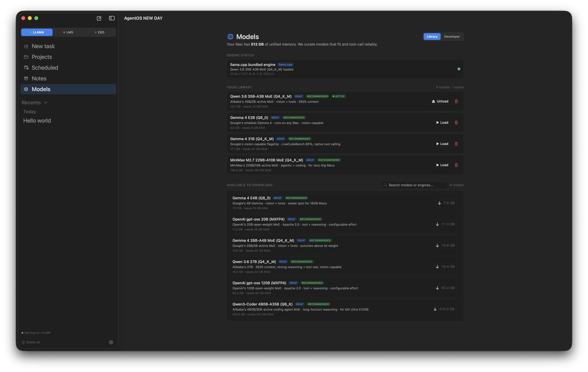588x372 pixels.
Task: Click the Models chip icon in heading
Action: 230,37
